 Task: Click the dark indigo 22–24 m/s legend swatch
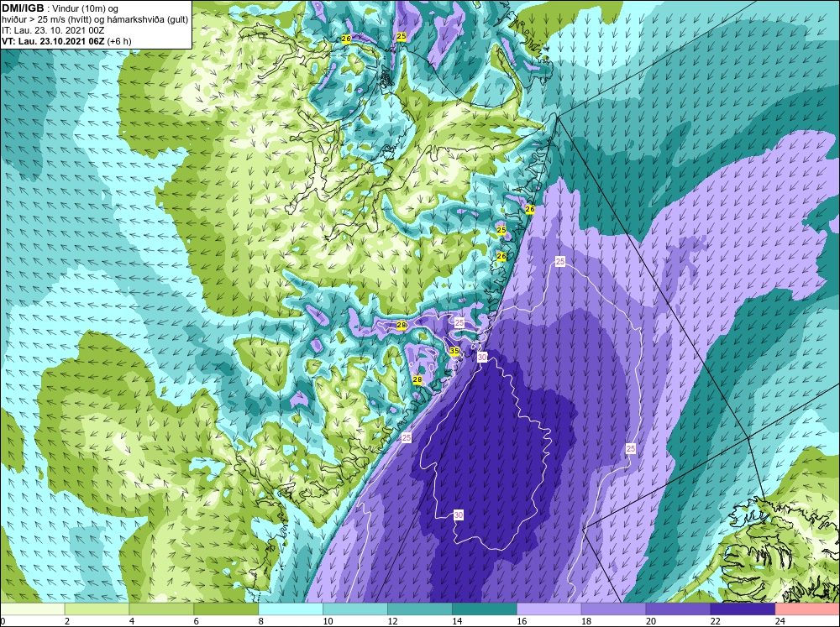click(743, 609)
